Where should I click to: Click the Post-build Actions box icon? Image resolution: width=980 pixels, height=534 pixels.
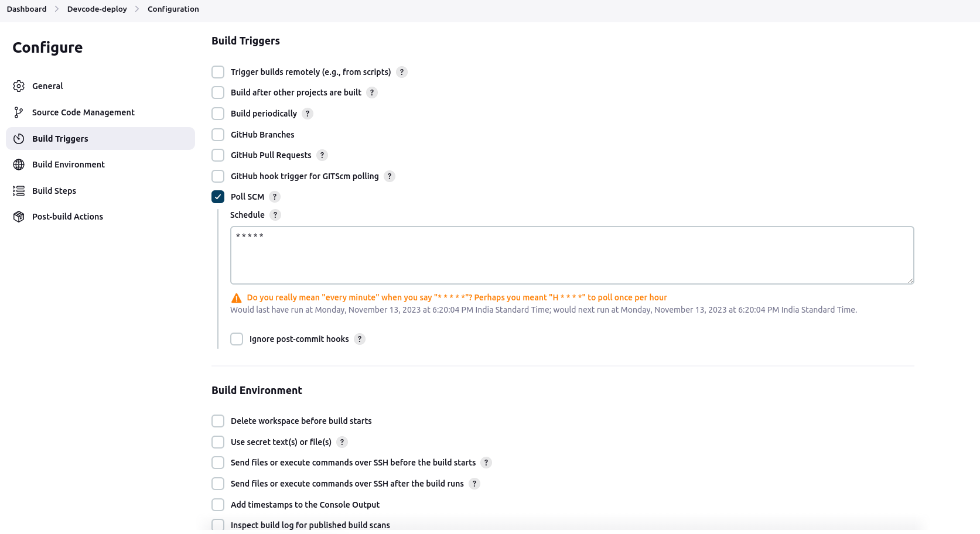19,217
